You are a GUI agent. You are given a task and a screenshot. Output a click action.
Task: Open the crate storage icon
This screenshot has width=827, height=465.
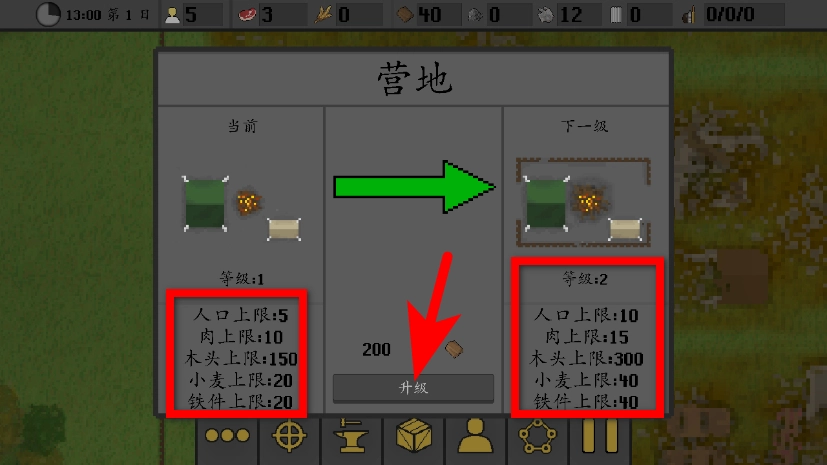414,436
